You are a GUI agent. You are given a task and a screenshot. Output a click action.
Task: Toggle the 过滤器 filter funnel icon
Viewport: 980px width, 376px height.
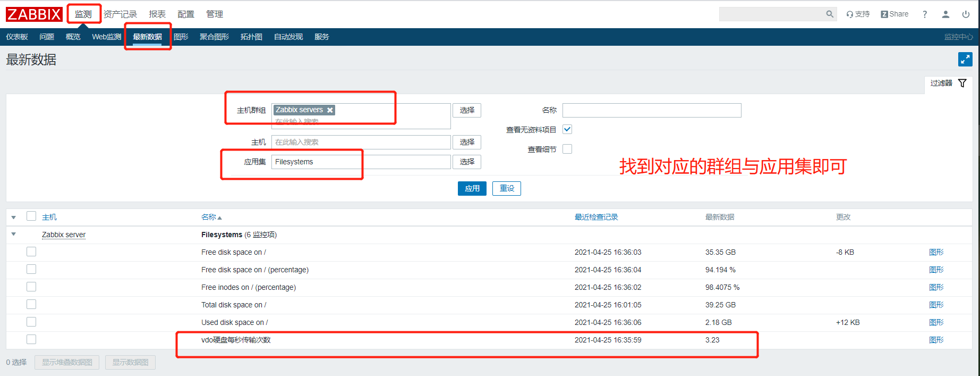coord(962,83)
